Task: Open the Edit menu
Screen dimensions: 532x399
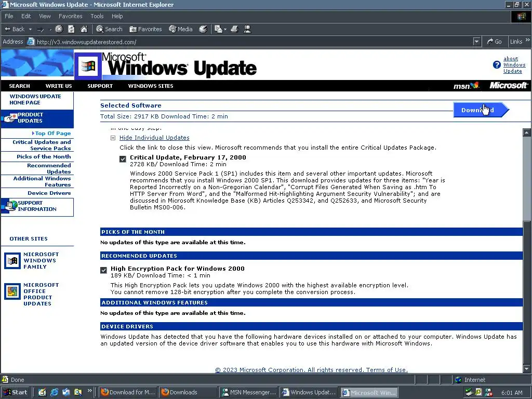Action: pos(26,16)
